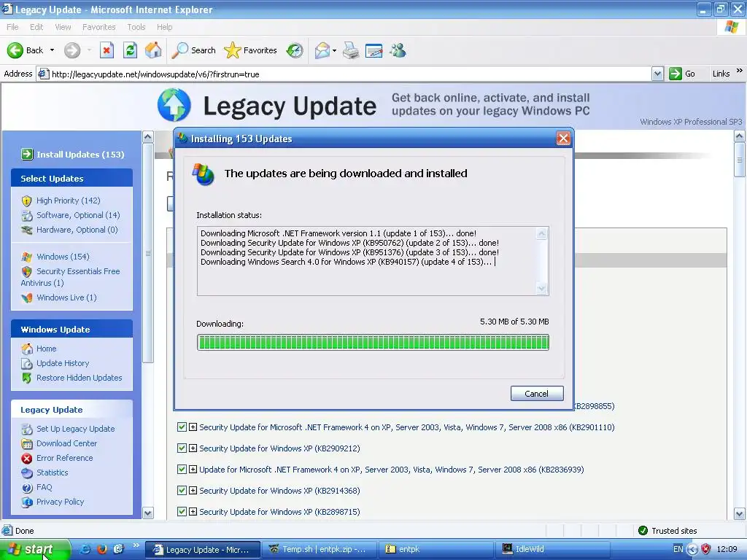Cancel the update installation
This screenshot has width=747, height=560.
coord(537,393)
